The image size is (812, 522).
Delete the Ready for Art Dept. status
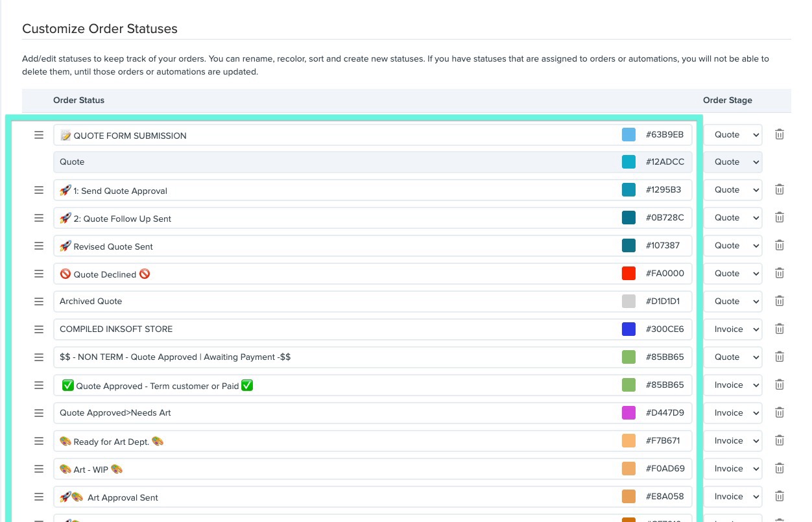click(780, 440)
